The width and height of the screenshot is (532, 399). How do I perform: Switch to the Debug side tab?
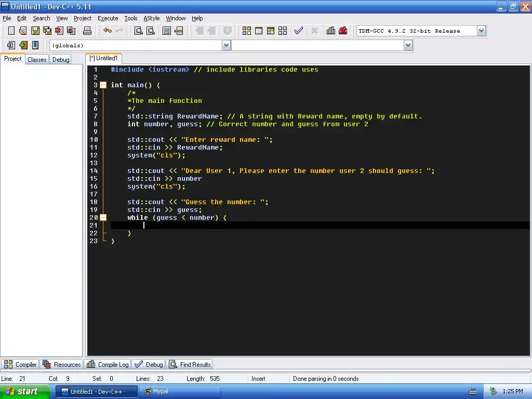[61, 60]
